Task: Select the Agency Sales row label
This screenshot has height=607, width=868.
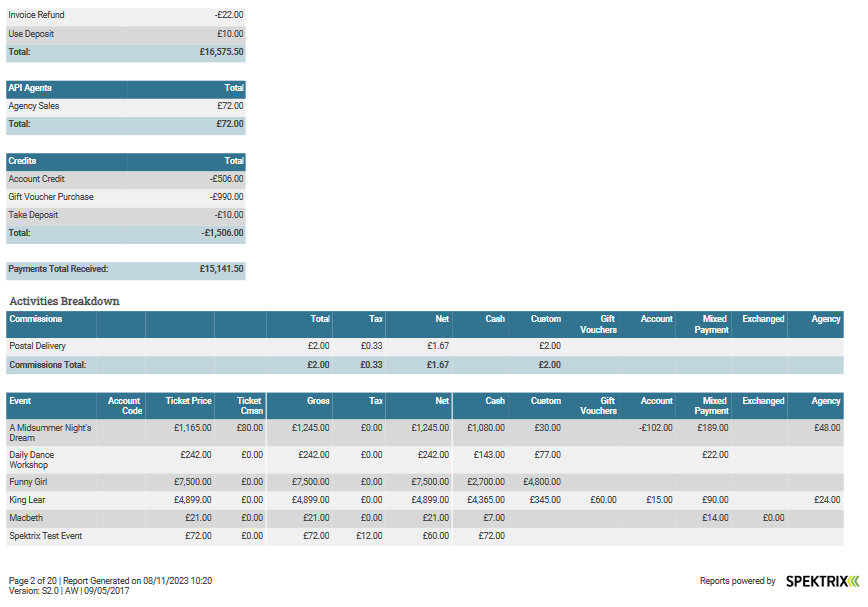Action: [x=34, y=106]
